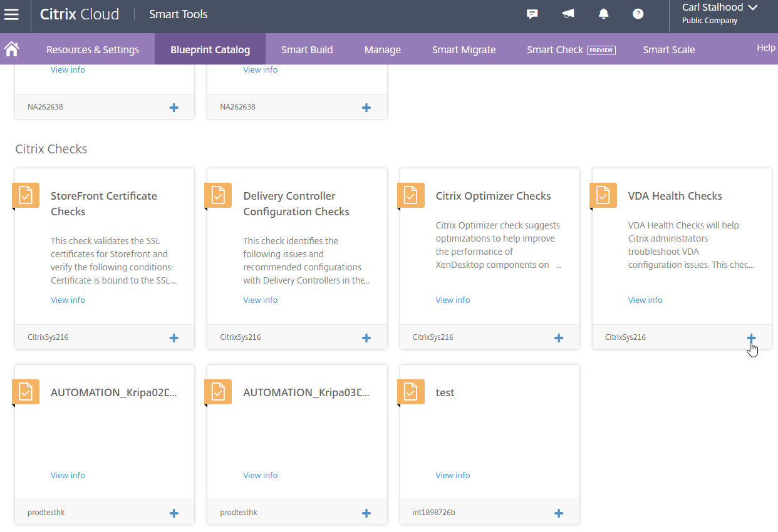Viewport: 778px width, 532px height.
Task: Open the help question mark icon
Action: point(638,14)
